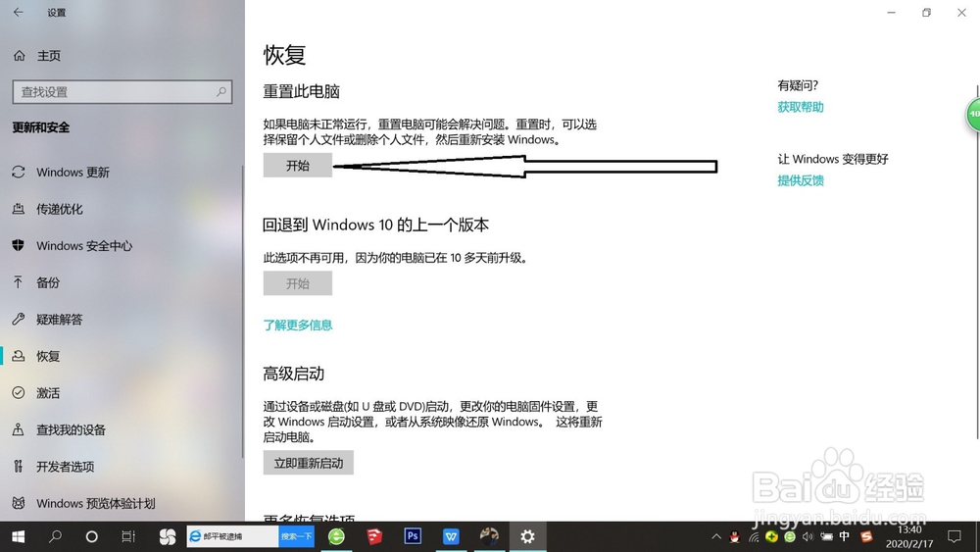This screenshot has height=552, width=980.
Task: Open the 主页 home page
Action: pyautogui.click(x=37, y=56)
